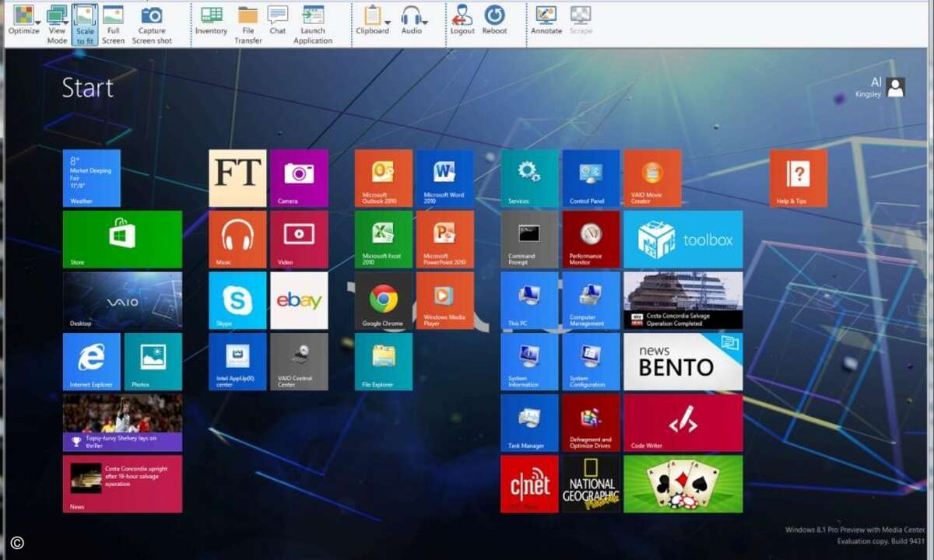Open the System Configuration tile
Viewport: 934px width, 560px height.
click(x=591, y=362)
